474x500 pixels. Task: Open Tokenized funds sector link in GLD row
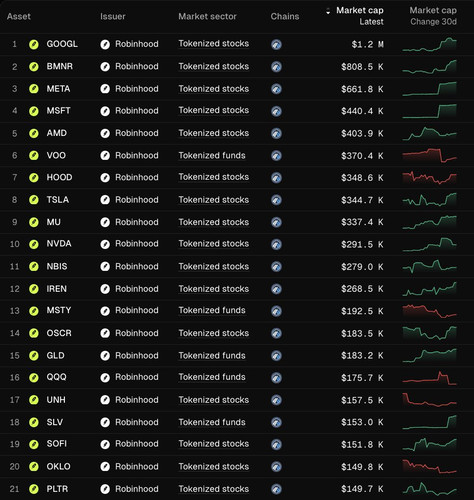(212, 355)
